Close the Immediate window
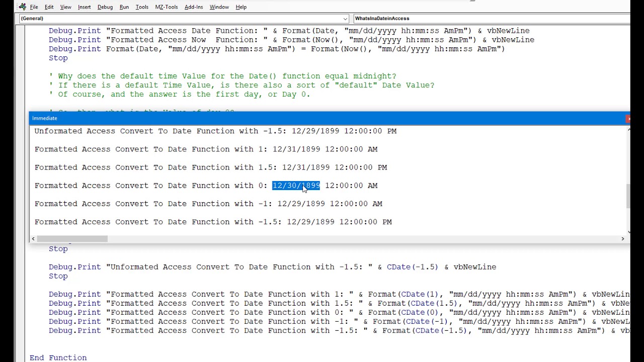Viewport: 644px width, 362px height. 628,119
